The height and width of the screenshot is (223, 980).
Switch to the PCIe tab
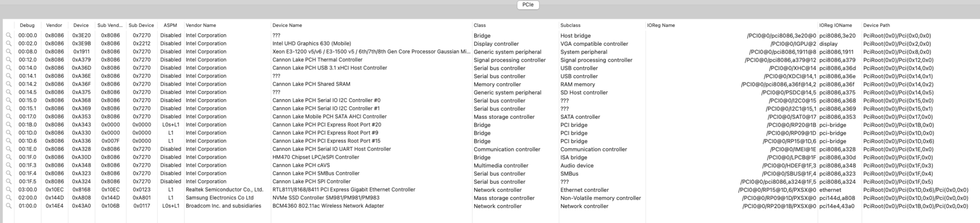coord(528,5)
